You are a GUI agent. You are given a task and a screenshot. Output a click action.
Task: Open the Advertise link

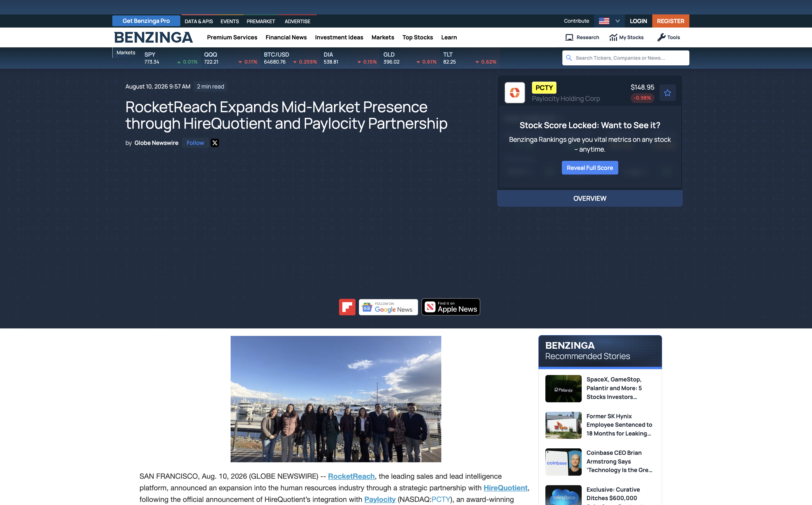point(298,21)
